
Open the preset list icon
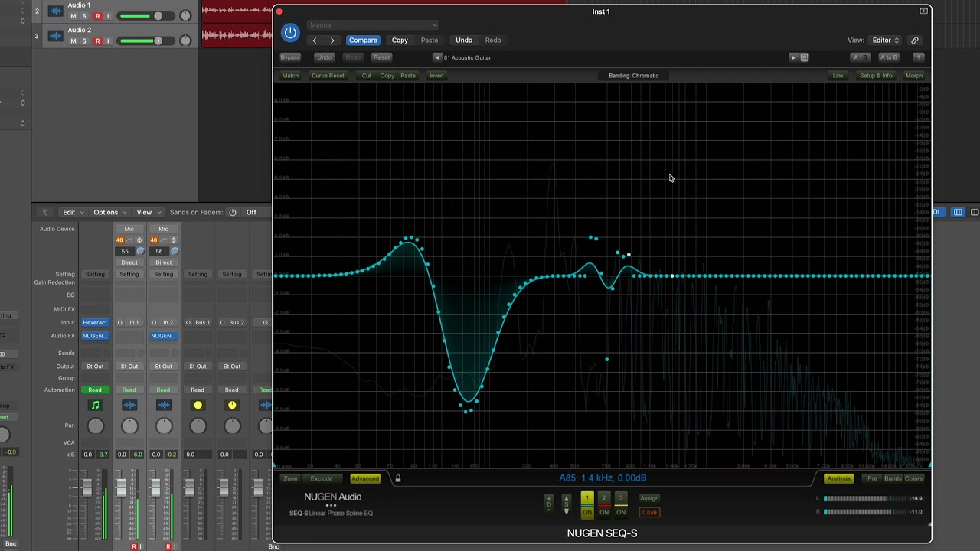804,57
